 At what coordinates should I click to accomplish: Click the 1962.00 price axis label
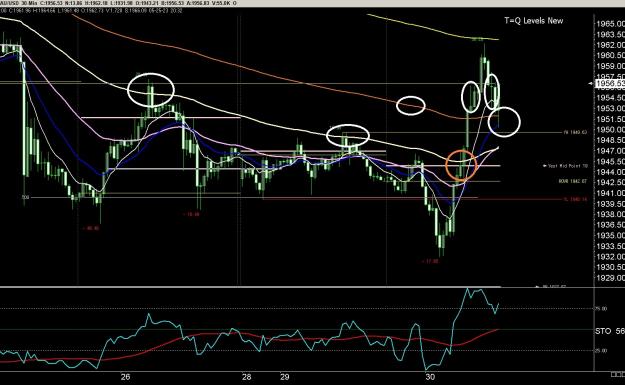(610, 45)
